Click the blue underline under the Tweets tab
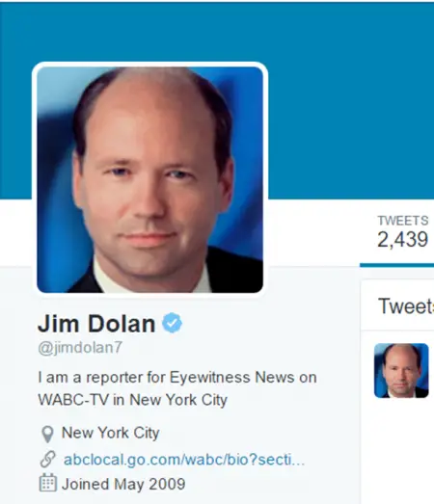Image resolution: width=434 pixels, height=504 pixels. (396, 265)
